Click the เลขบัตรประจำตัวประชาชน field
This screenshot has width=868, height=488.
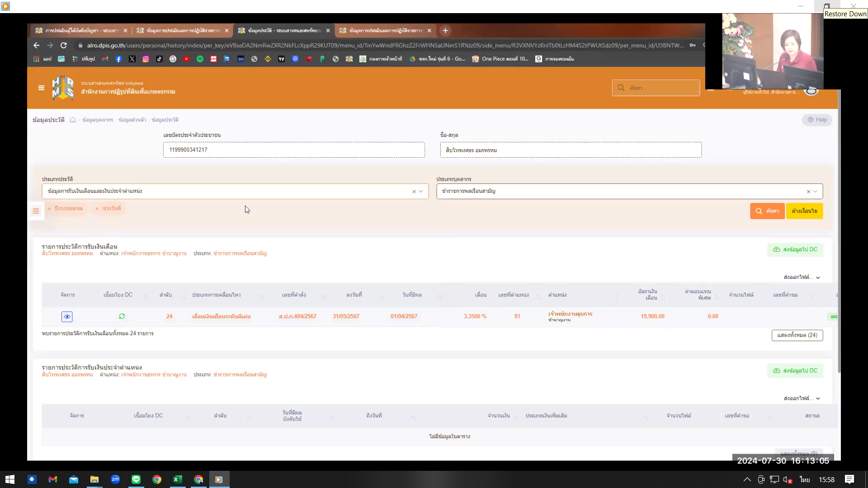pos(294,150)
